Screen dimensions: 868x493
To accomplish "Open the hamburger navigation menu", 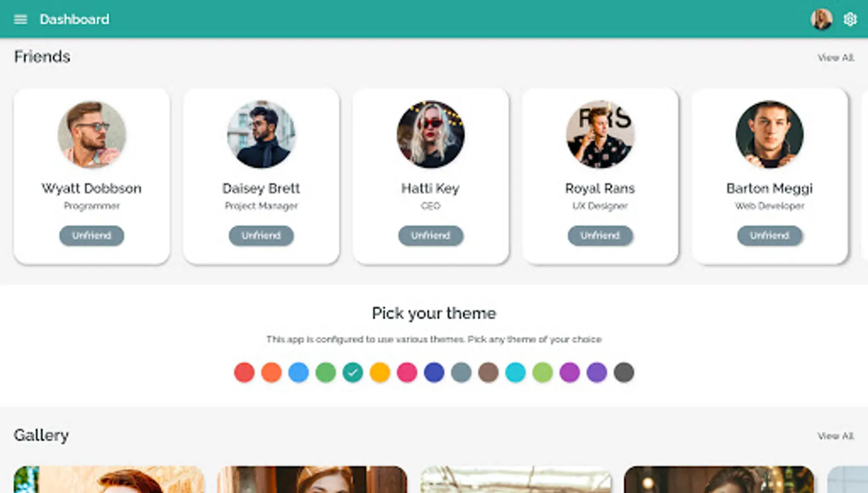I will coord(20,20).
